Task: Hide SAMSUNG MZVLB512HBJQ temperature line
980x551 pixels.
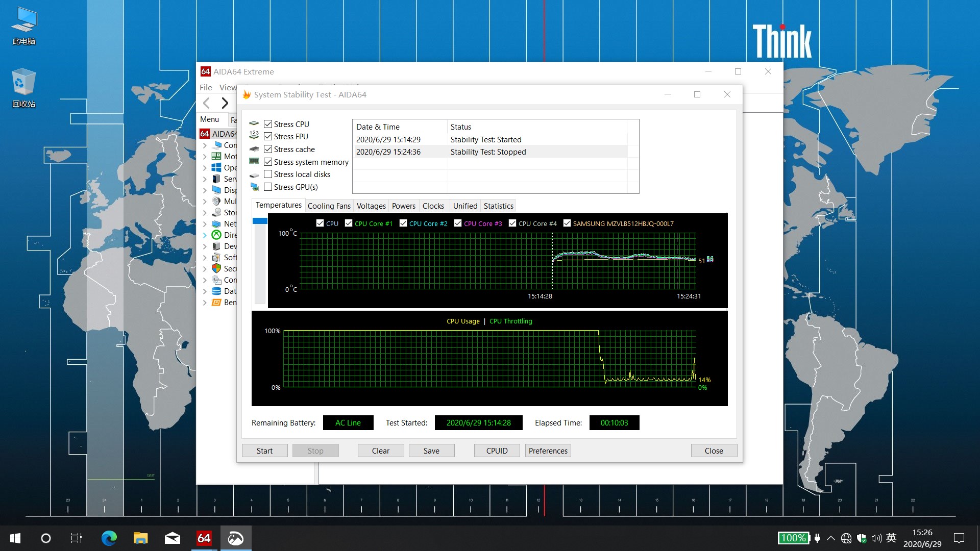Action: [x=567, y=223]
